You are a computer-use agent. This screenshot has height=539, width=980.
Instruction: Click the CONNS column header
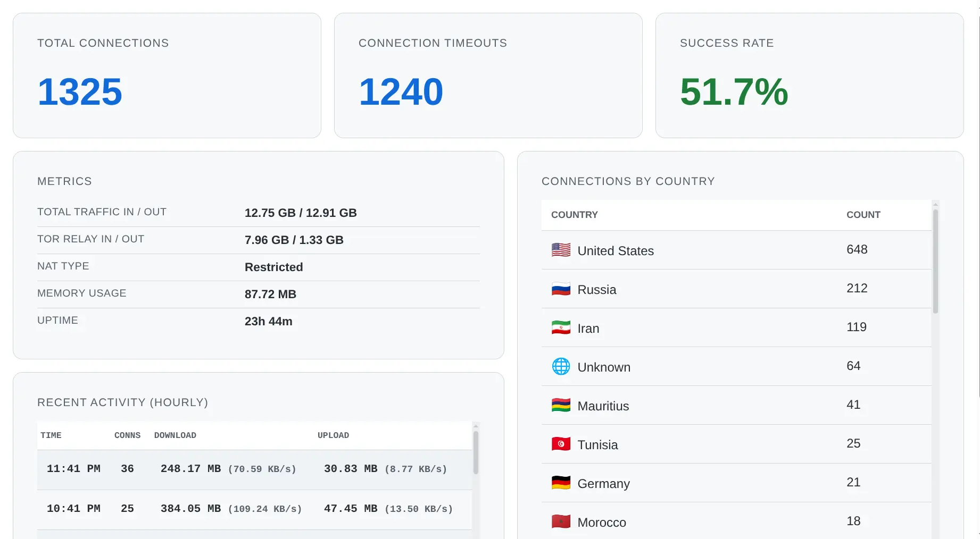click(127, 435)
